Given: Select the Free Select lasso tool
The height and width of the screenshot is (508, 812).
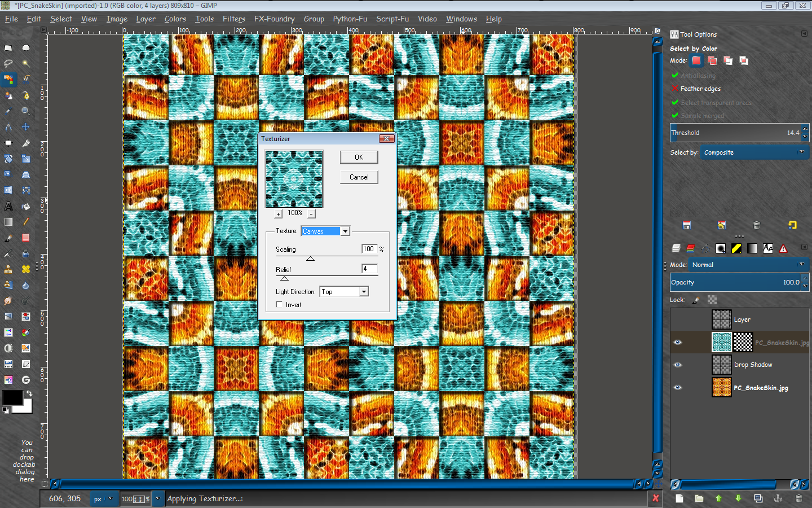Looking at the screenshot, I should (x=8, y=63).
